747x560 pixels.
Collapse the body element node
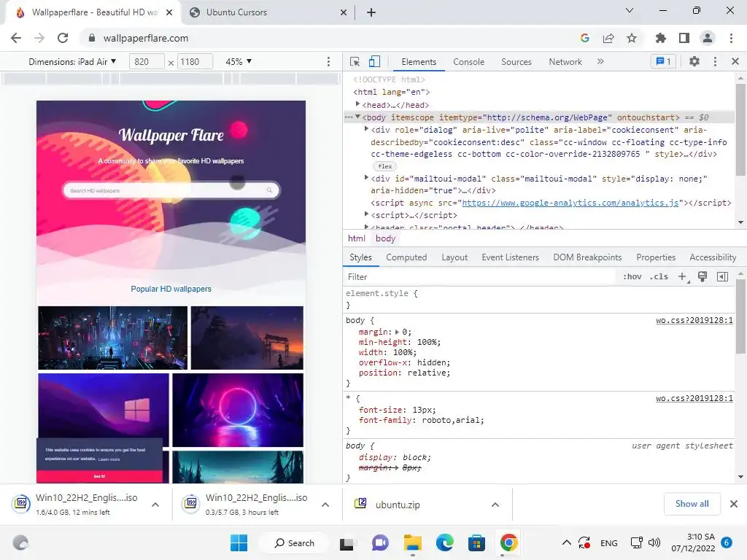click(x=357, y=117)
